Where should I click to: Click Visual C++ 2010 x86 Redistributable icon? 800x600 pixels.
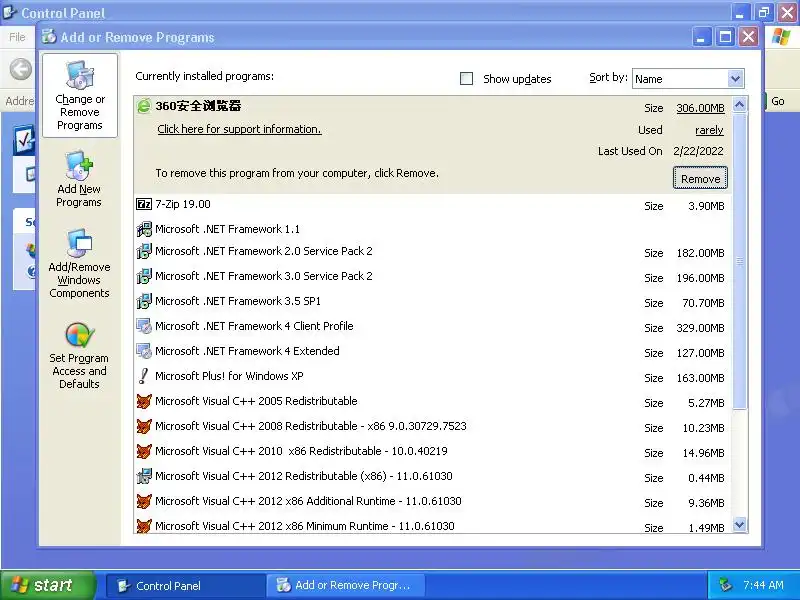[x=144, y=451]
